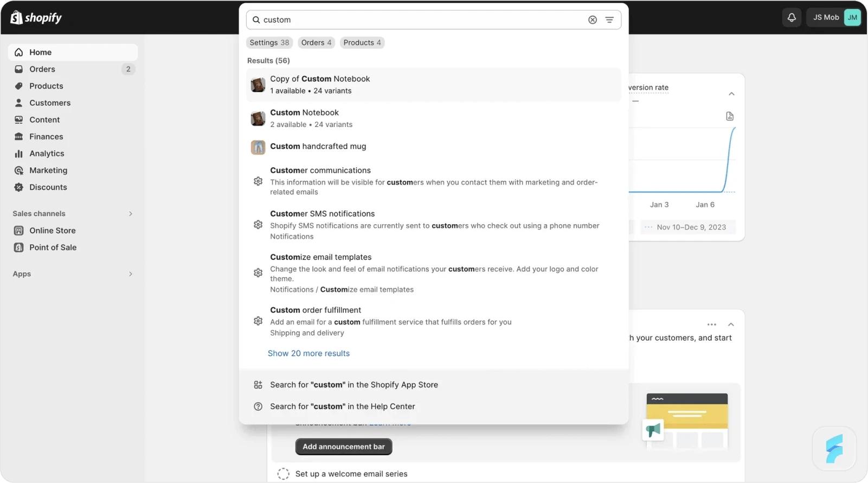Open the blue floating assistant icon
Screen dimensions: 868x483
(x=834, y=449)
